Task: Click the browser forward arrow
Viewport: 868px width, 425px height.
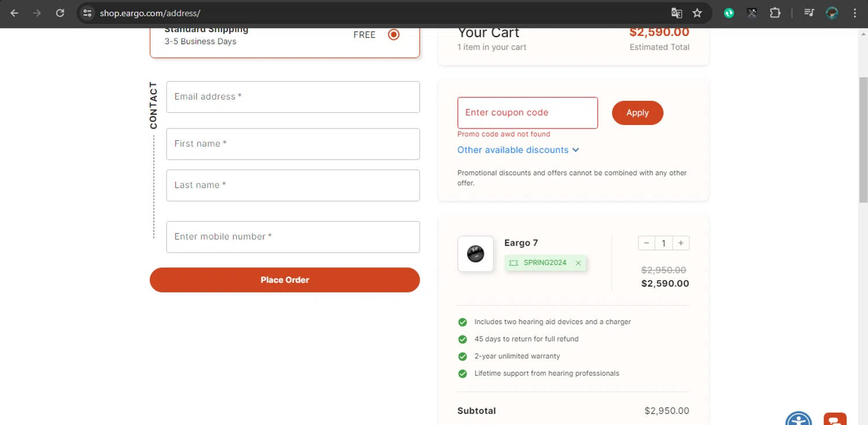Action: tap(37, 13)
